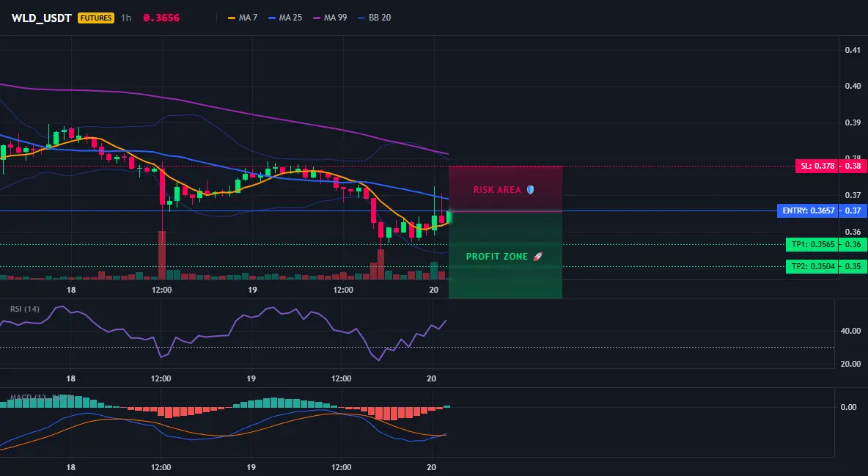Click the WLD_USDT symbol name

pyautogui.click(x=42, y=18)
